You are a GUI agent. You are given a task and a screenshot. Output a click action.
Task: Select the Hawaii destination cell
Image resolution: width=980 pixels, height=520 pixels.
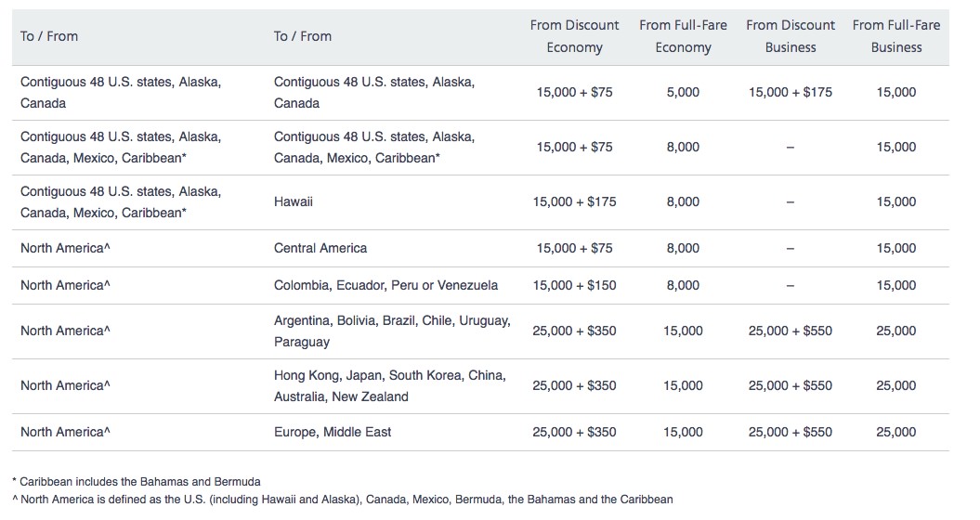[294, 201]
